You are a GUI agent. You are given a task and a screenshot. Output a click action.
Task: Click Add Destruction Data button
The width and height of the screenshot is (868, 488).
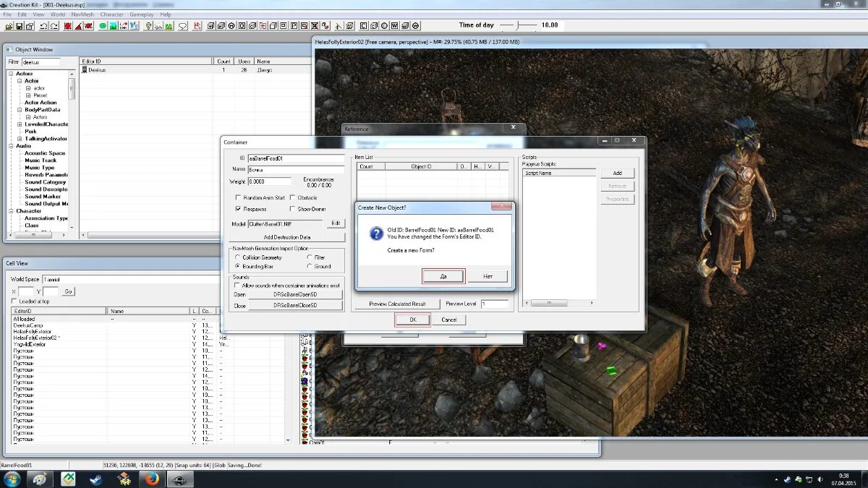pyautogui.click(x=287, y=237)
